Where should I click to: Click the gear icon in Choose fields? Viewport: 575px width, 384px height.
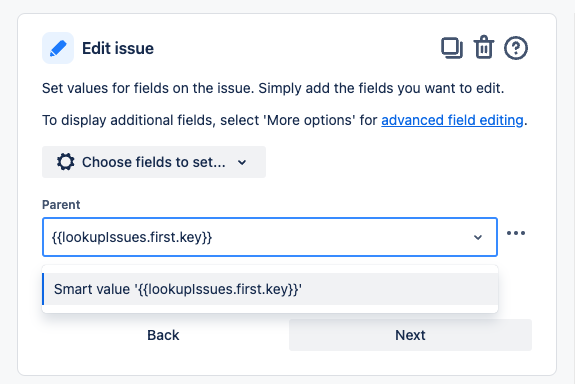tap(66, 162)
